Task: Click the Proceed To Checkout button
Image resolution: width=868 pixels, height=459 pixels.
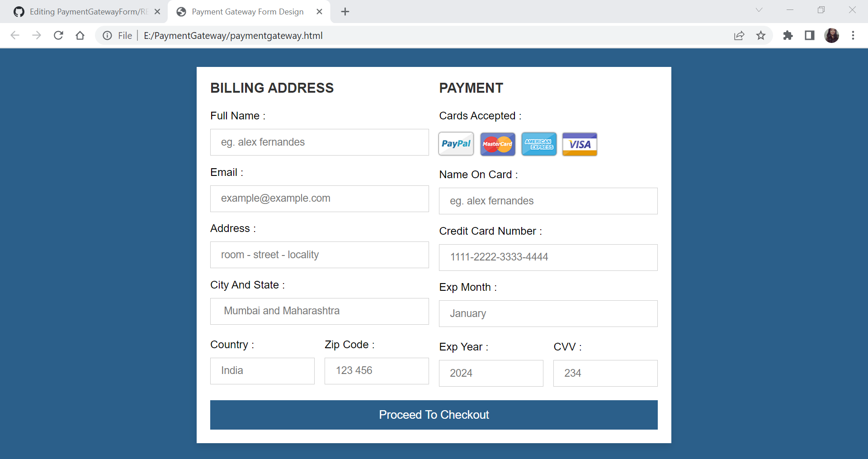Action: (x=434, y=415)
